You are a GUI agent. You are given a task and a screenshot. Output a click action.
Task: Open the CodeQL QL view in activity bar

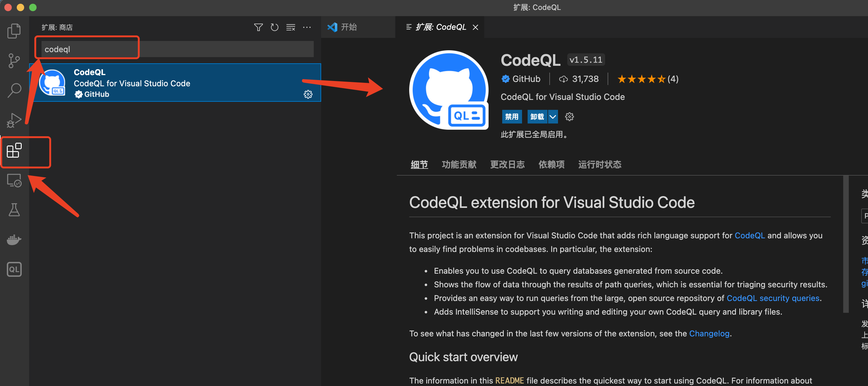[x=14, y=269]
